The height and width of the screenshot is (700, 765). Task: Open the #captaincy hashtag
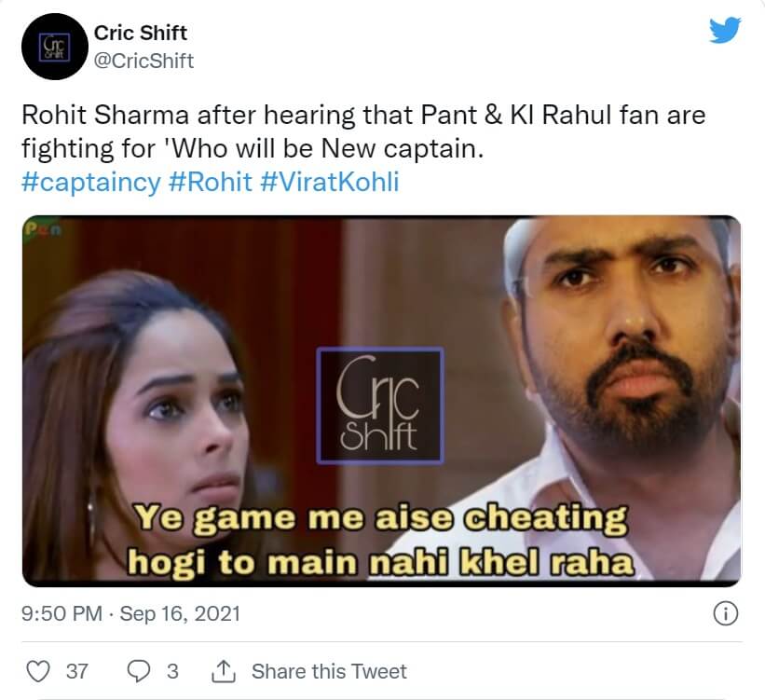[x=90, y=182]
